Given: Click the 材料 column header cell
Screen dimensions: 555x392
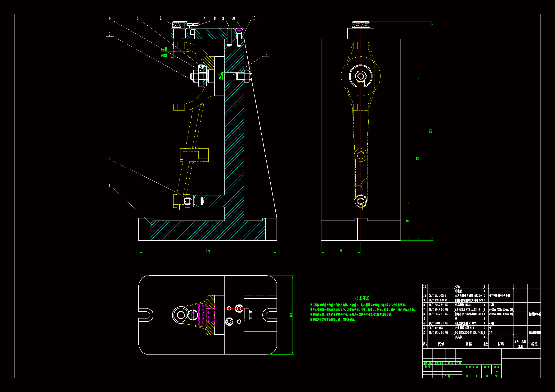Looking at the screenshot, I should (501, 344).
